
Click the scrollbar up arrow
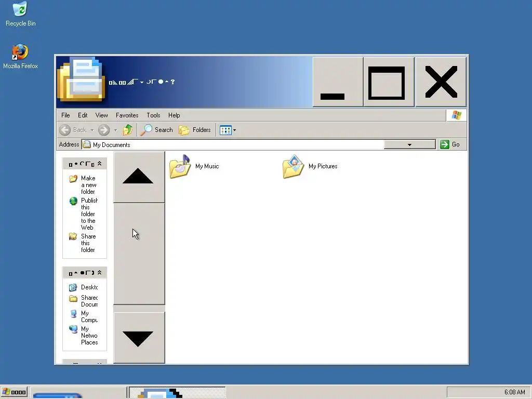(139, 177)
